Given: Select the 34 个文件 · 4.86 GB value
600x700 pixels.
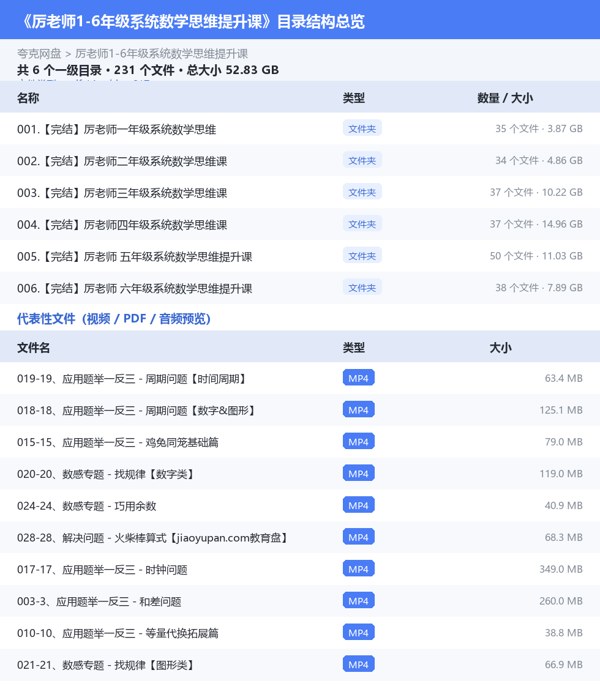Looking at the screenshot, I should pos(539,160).
